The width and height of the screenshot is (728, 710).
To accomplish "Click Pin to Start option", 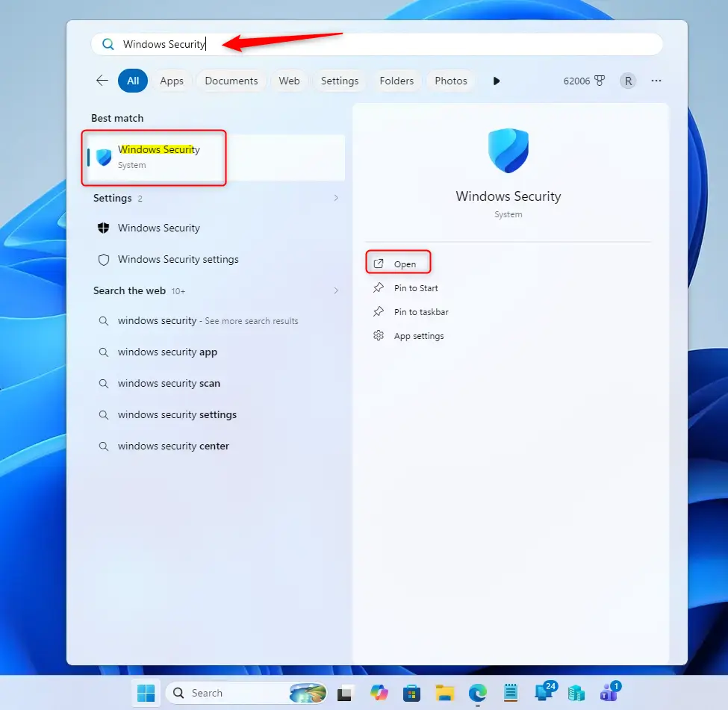I will pos(405,288).
